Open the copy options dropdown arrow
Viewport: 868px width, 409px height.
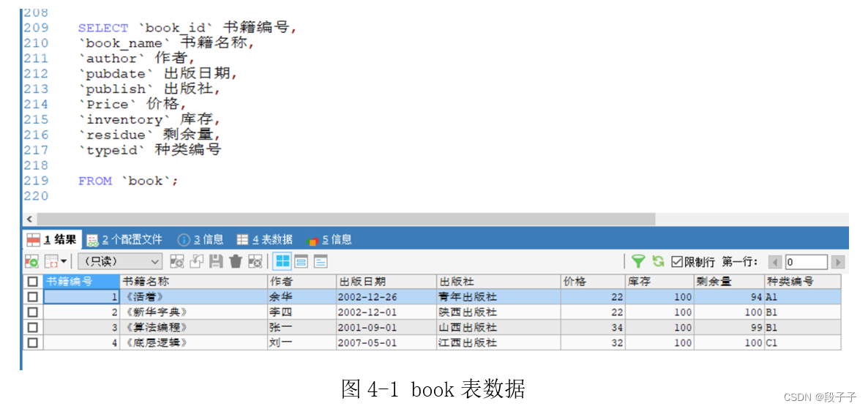tap(63, 261)
